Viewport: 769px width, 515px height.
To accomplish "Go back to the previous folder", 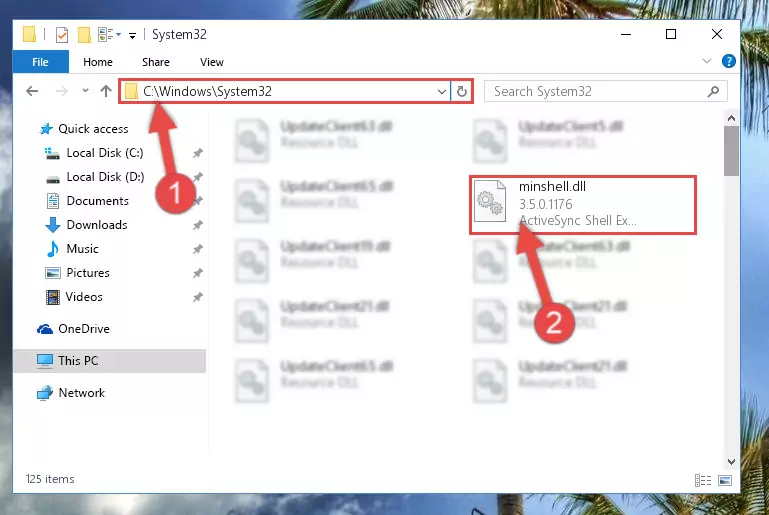I will (x=32, y=91).
